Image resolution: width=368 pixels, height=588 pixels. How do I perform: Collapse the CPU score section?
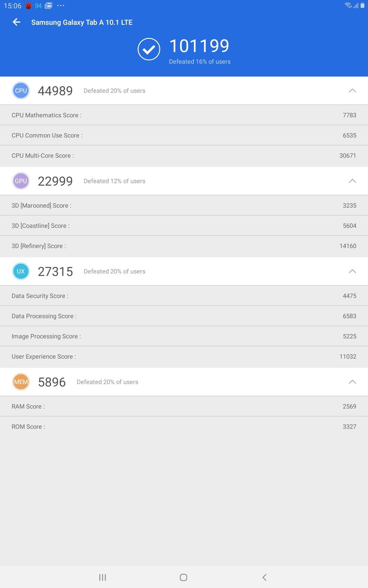click(x=352, y=91)
